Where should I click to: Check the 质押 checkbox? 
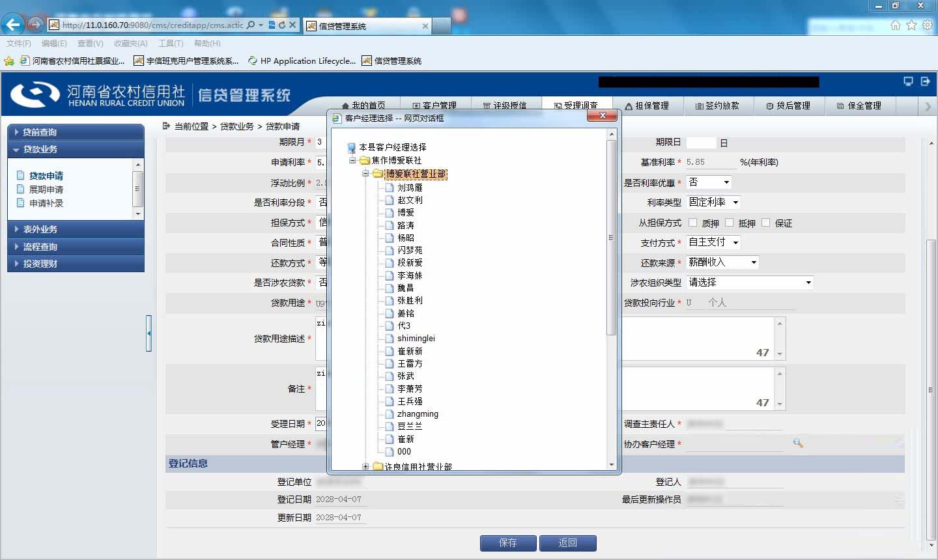[692, 223]
